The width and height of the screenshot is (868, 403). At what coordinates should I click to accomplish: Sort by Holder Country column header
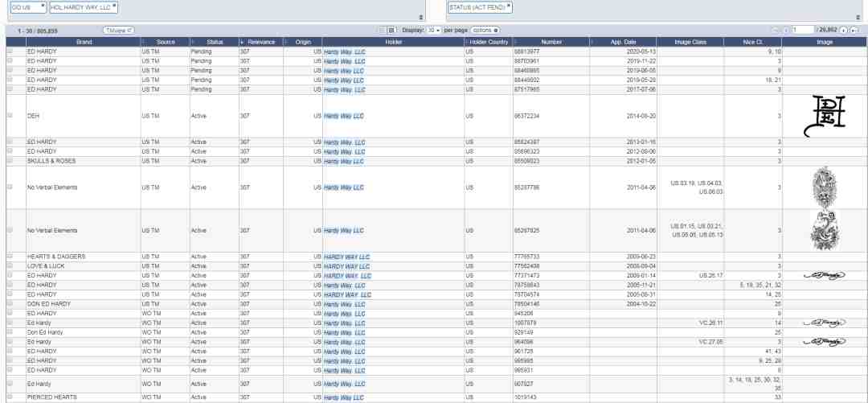point(489,42)
